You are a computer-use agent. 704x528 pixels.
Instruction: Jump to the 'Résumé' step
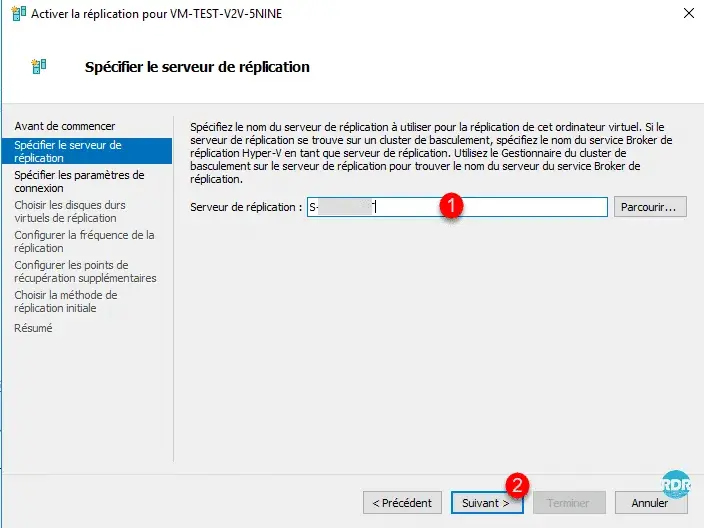pos(33,328)
